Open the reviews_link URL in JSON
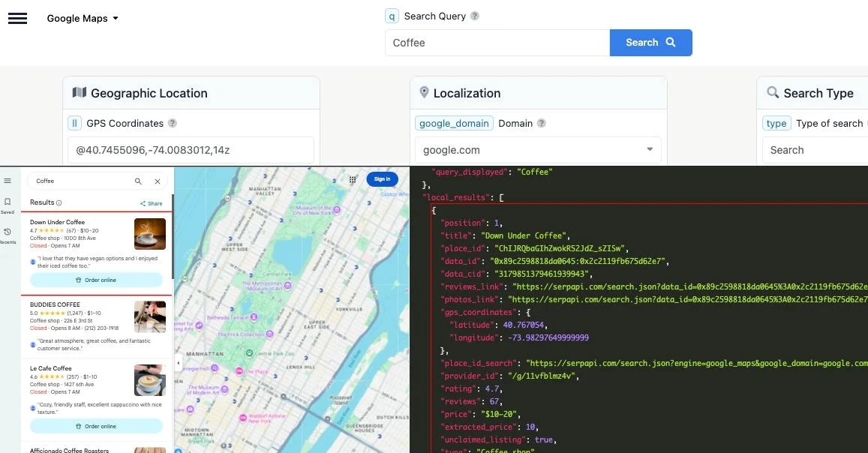This screenshot has height=453, width=868. (x=690, y=286)
